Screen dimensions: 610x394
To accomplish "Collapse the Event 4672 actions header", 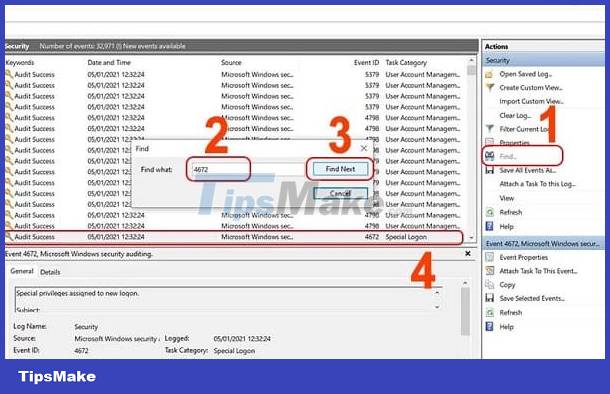I will [543, 244].
